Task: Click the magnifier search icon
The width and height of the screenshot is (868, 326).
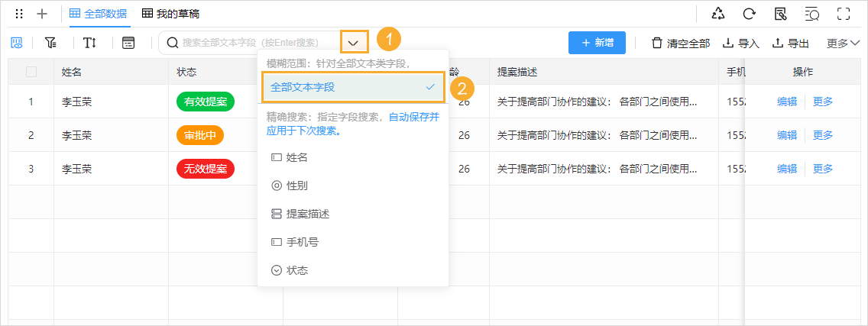Action: tap(173, 43)
